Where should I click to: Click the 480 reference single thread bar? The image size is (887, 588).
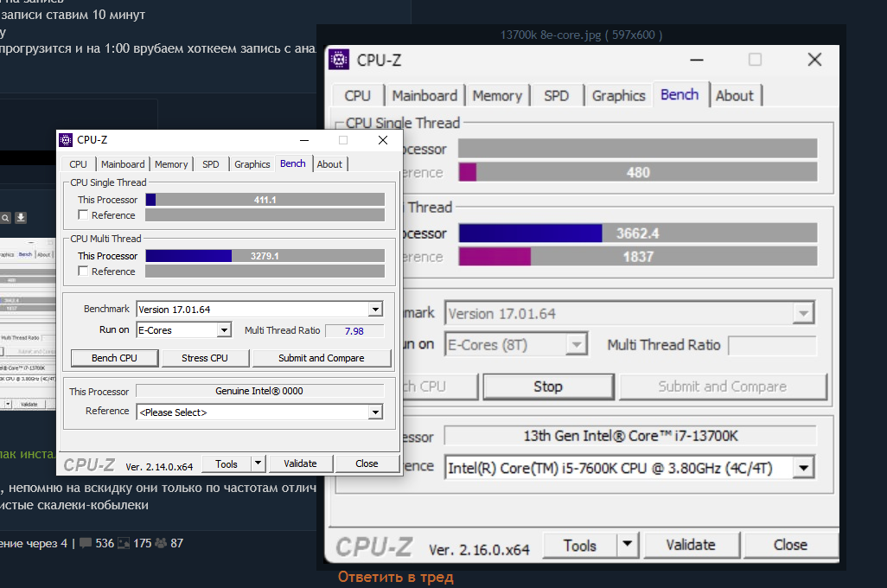pyautogui.click(x=637, y=172)
